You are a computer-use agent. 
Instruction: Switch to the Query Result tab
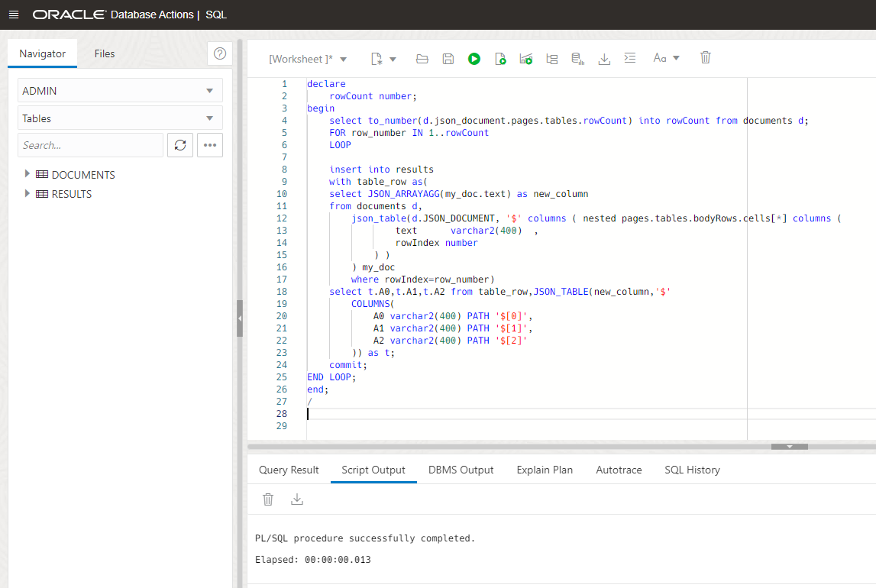pos(289,470)
